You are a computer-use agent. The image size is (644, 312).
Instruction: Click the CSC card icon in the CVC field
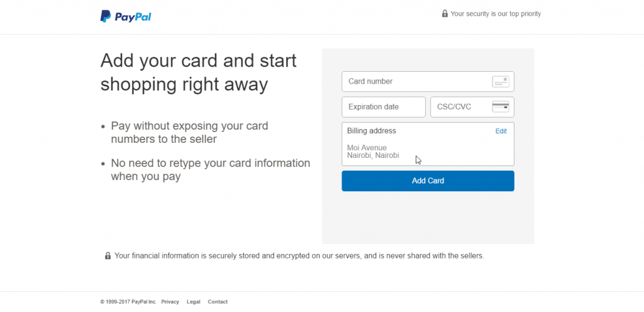click(501, 106)
